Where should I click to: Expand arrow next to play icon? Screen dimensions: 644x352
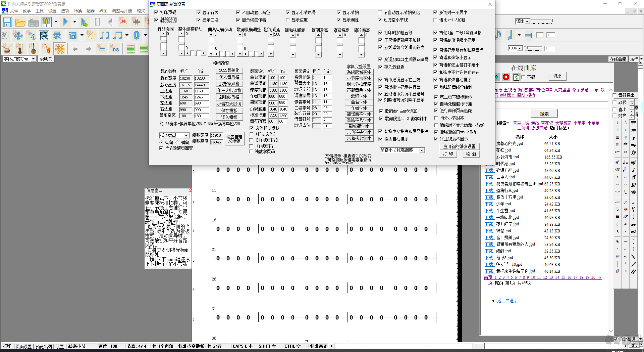74,22
